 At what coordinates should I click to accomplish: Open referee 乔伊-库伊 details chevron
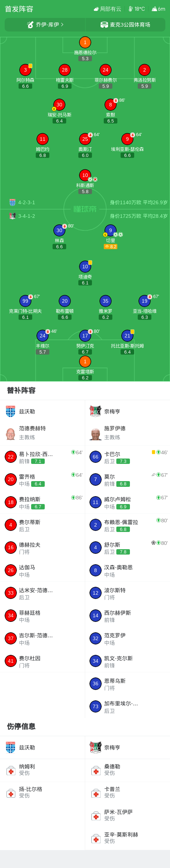[x=62, y=25]
